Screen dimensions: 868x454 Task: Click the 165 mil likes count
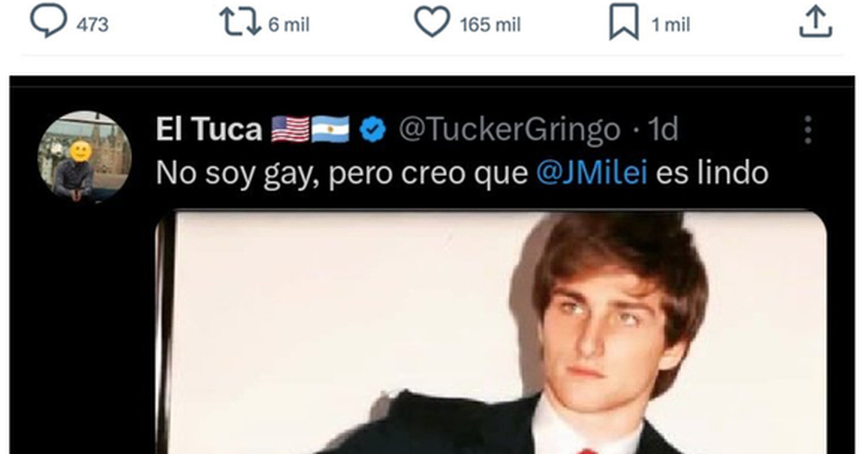point(490,25)
